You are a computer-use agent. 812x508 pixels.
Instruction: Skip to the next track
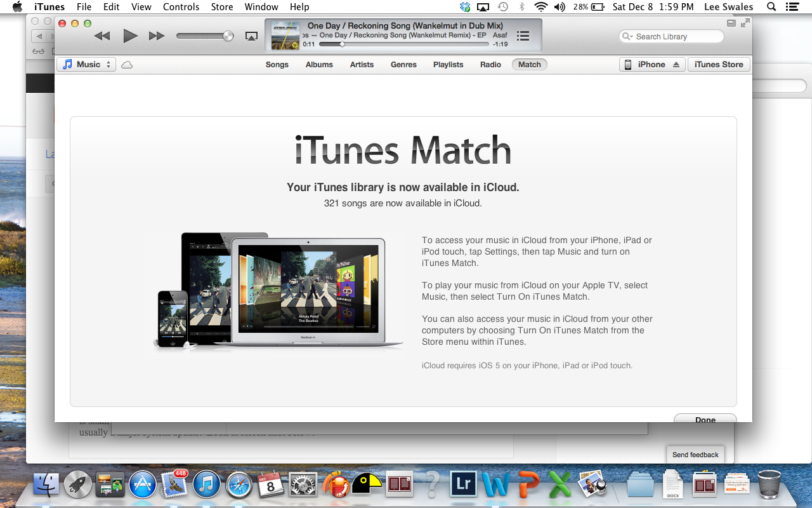click(x=157, y=36)
